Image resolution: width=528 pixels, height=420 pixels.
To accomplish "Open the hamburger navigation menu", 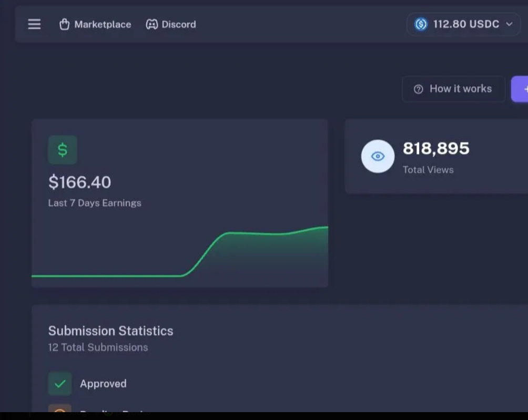I will click(34, 24).
